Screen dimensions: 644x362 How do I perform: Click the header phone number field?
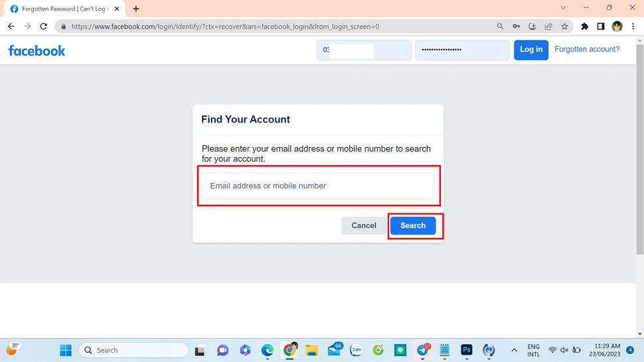tap(364, 50)
